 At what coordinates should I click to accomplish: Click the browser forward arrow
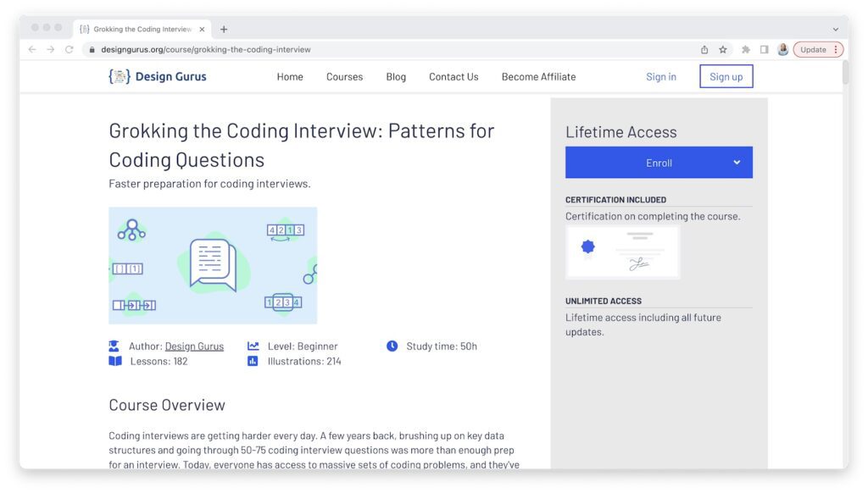(50, 49)
